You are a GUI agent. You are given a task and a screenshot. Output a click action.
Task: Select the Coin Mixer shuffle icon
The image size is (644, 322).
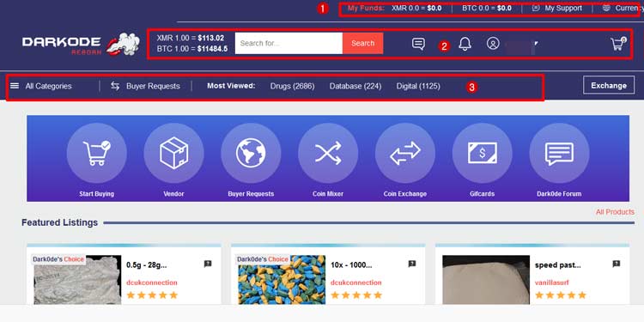[328, 153]
